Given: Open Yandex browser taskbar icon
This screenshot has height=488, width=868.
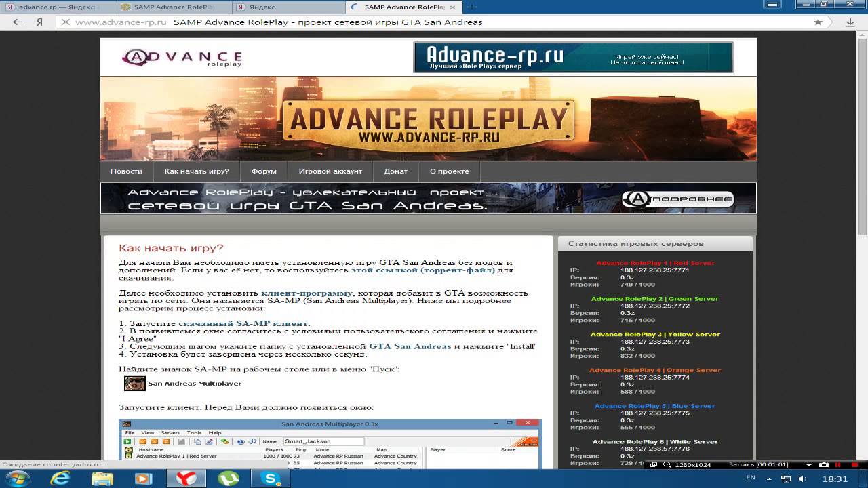Looking at the screenshot, I should (186, 479).
